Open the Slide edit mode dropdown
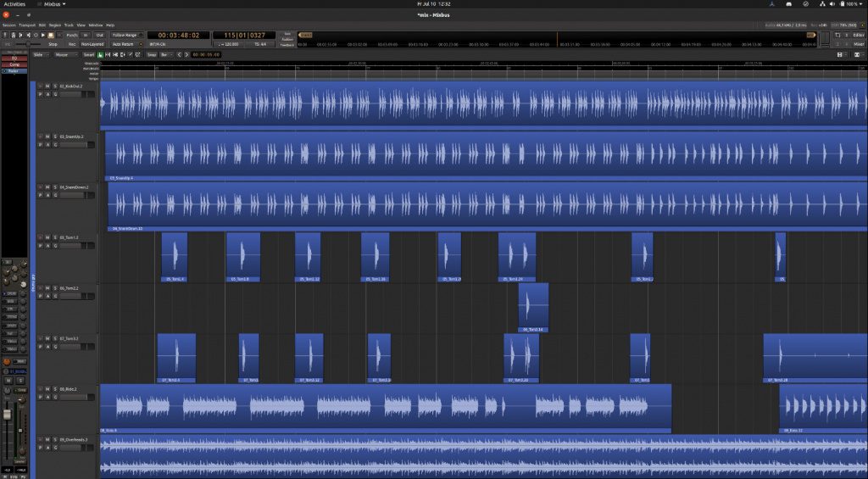 (41, 55)
